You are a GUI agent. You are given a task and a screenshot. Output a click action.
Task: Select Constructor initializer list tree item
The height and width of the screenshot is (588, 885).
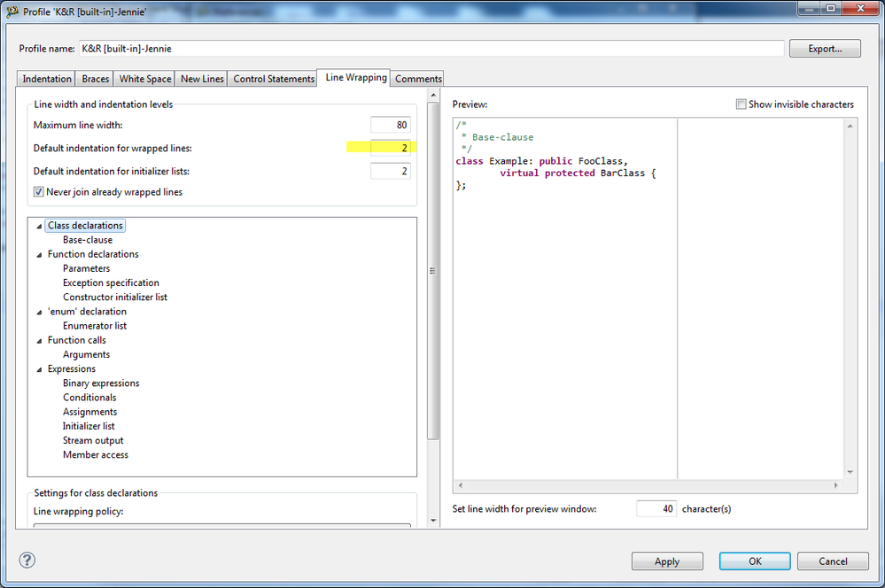pyautogui.click(x=115, y=297)
